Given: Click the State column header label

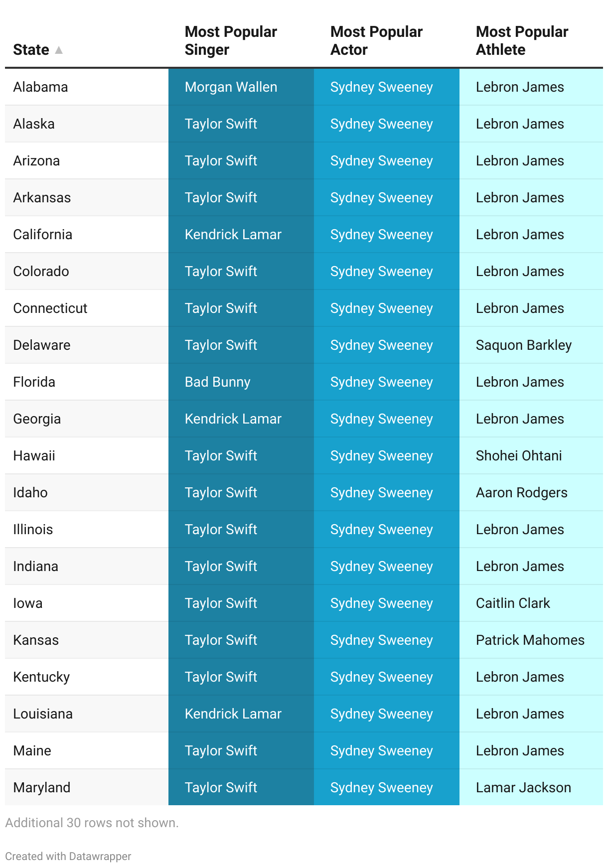Looking at the screenshot, I should pos(31,50).
